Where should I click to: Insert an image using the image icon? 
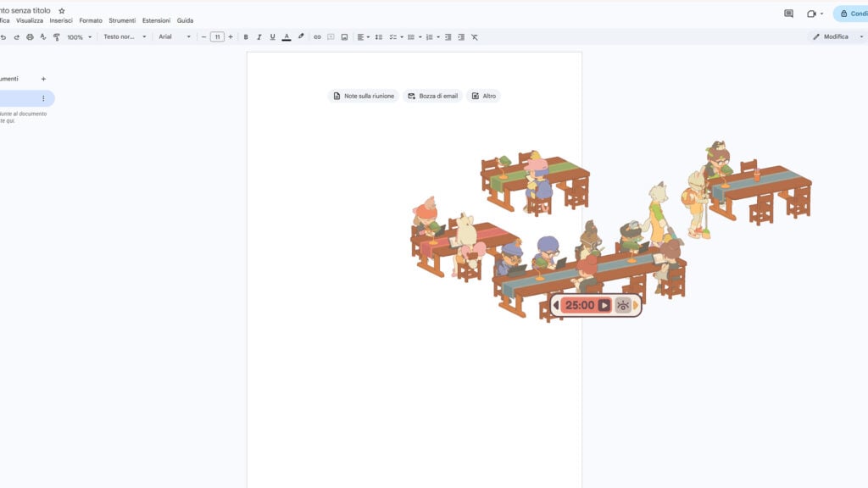tap(344, 36)
